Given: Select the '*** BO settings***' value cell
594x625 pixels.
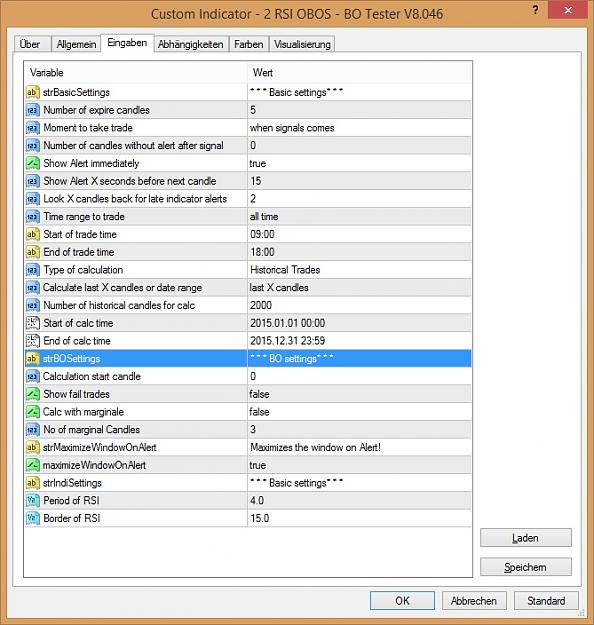Looking at the screenshot, I should click(359, 358).
